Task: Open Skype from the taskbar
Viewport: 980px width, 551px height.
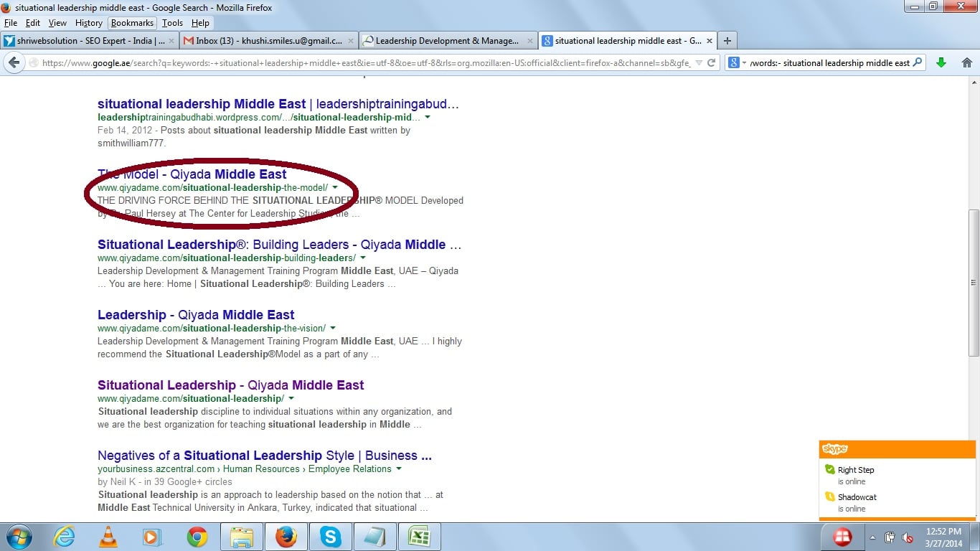Action: click(330, 537)
